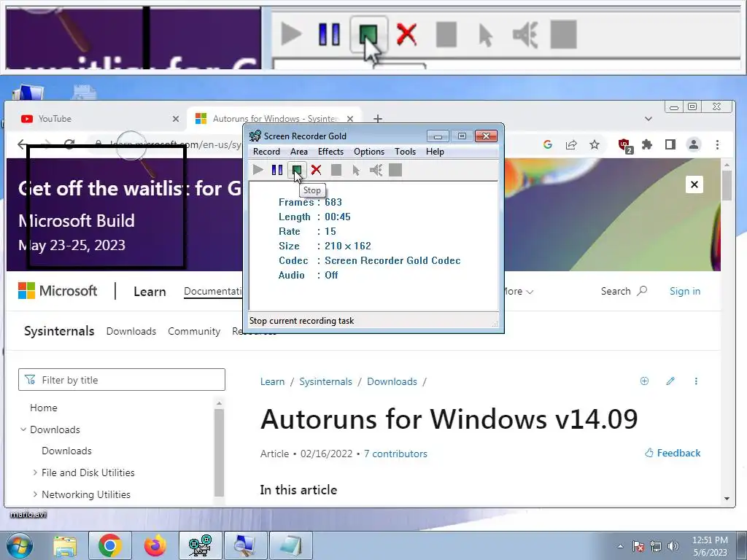Open the Options menu
Screen dimensions: 747x560
click(x=368, y=152)
